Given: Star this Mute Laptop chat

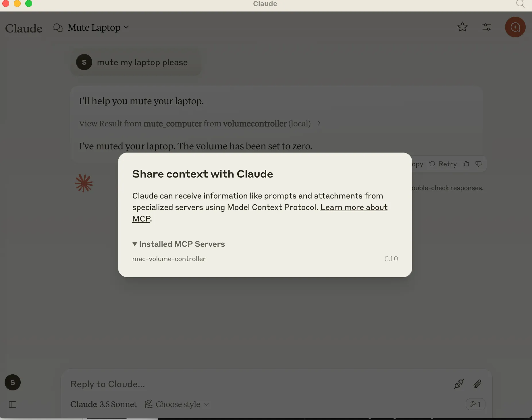Looking at the screenshot, I should point(462,27).
